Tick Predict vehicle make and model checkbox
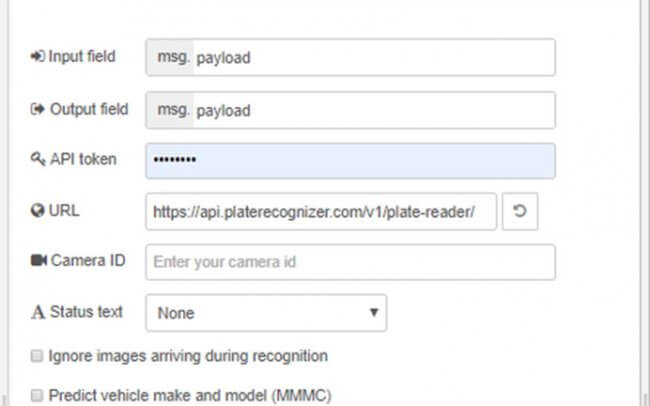650x406 pixels. 37,395
